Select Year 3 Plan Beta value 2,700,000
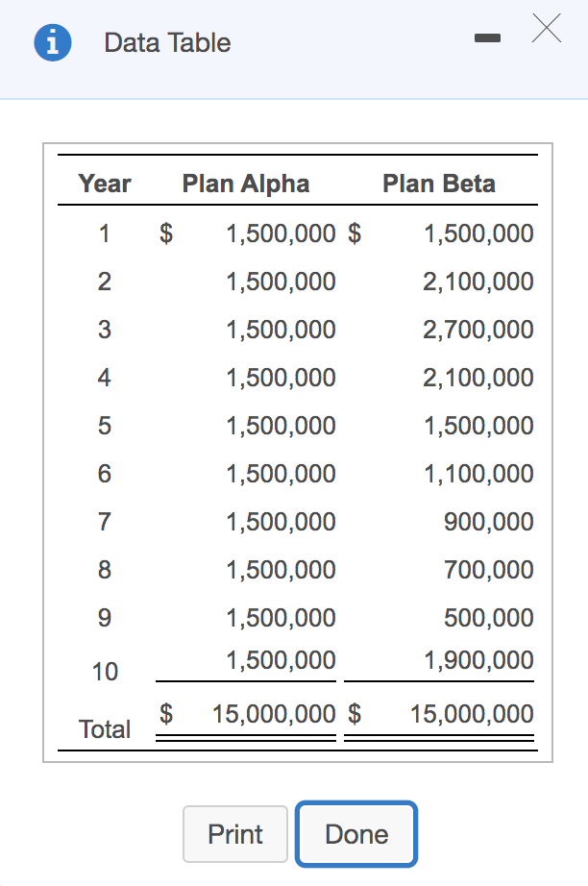The height and width of the screenshot is (886, 588). pyautogui.click(x=480, y=329)
